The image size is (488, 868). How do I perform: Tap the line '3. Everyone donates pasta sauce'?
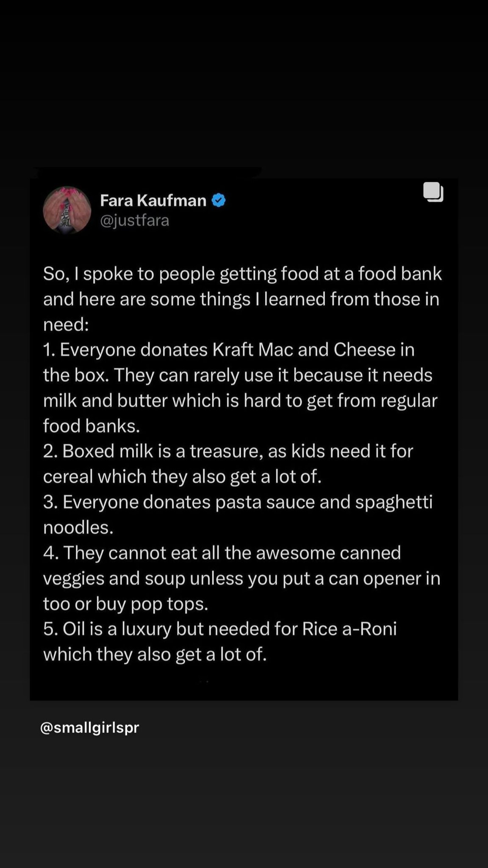click(x=238, y=502)
